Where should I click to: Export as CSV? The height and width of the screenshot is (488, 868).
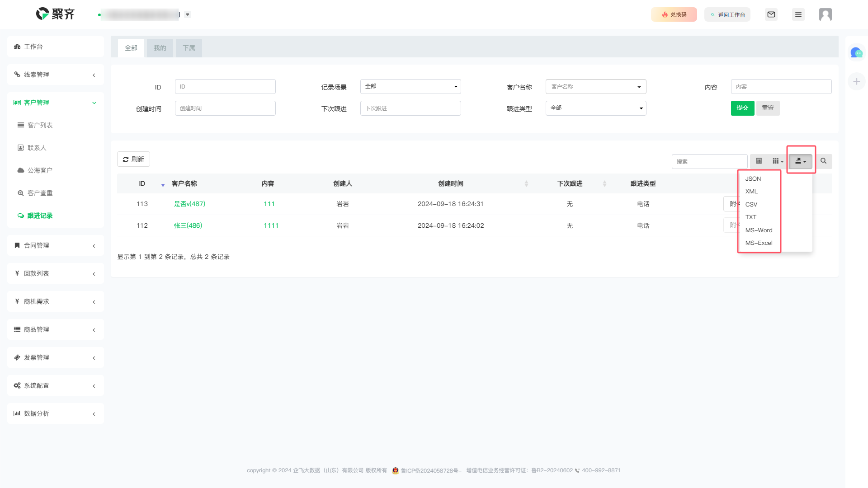[x=751, y=204]
